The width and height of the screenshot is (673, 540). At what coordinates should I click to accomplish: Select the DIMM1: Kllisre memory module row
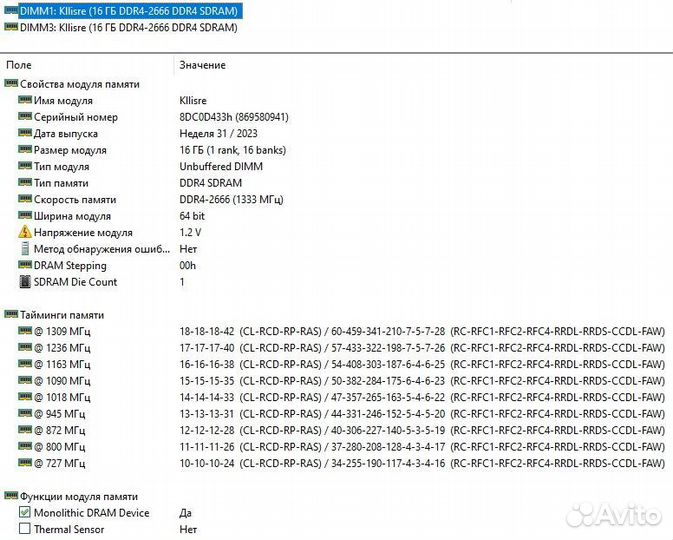[x=128, y=10]
